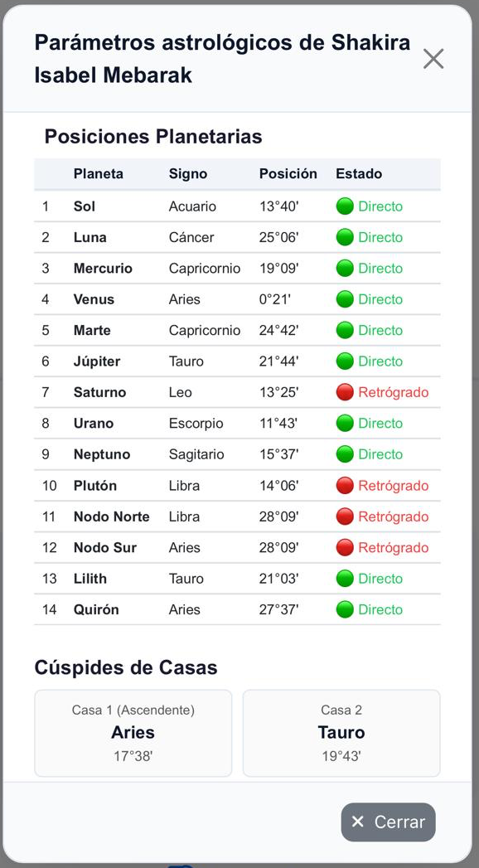Click the red retrograde dot for Saturno
479x868 pixels.
point(345,392)
